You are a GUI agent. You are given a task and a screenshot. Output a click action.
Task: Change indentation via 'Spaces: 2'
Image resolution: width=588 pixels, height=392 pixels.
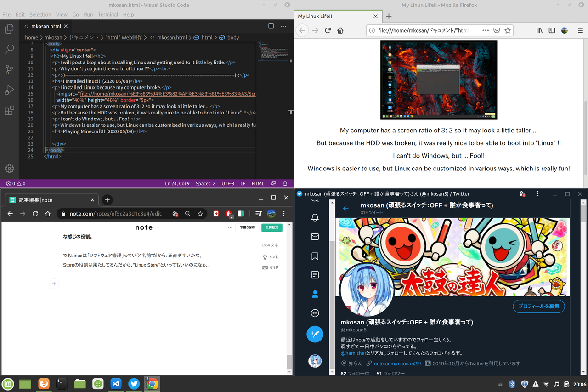pos(205,183)
